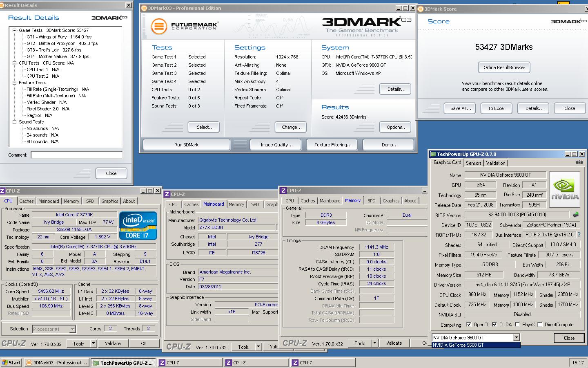
Task: Open Caches tab in the CPU-Z CPU window
Action: [x=27, y=201]
